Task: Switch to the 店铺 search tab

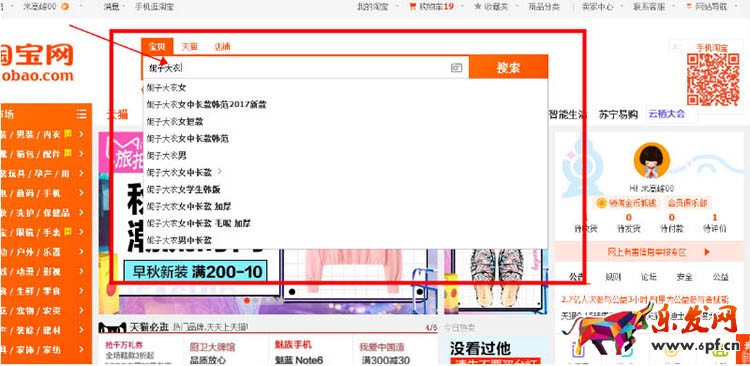Action: [222, 46]
